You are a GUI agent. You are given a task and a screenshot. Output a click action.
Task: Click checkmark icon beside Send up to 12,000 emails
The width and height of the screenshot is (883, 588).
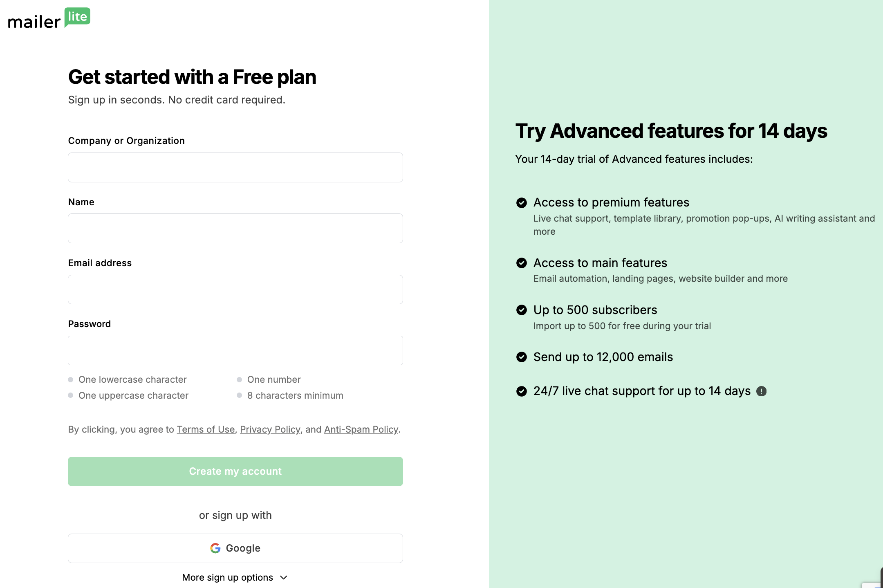point(522,357)
